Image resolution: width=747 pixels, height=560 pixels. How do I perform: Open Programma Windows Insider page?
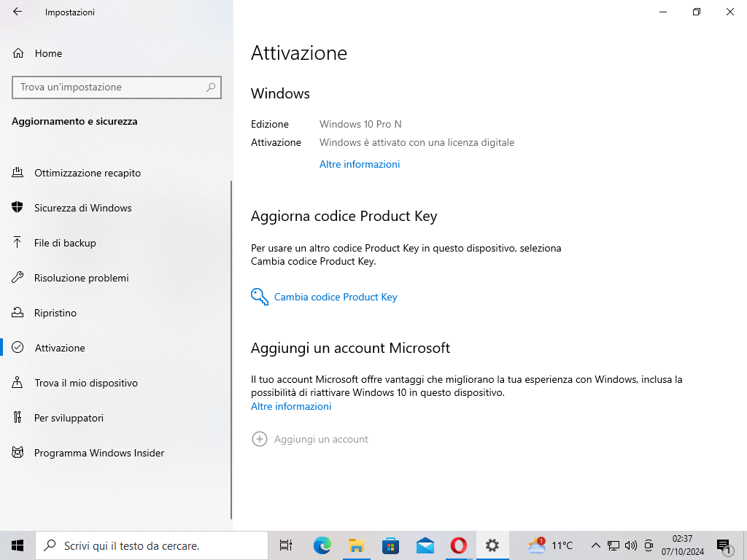[x=99, y=453]
